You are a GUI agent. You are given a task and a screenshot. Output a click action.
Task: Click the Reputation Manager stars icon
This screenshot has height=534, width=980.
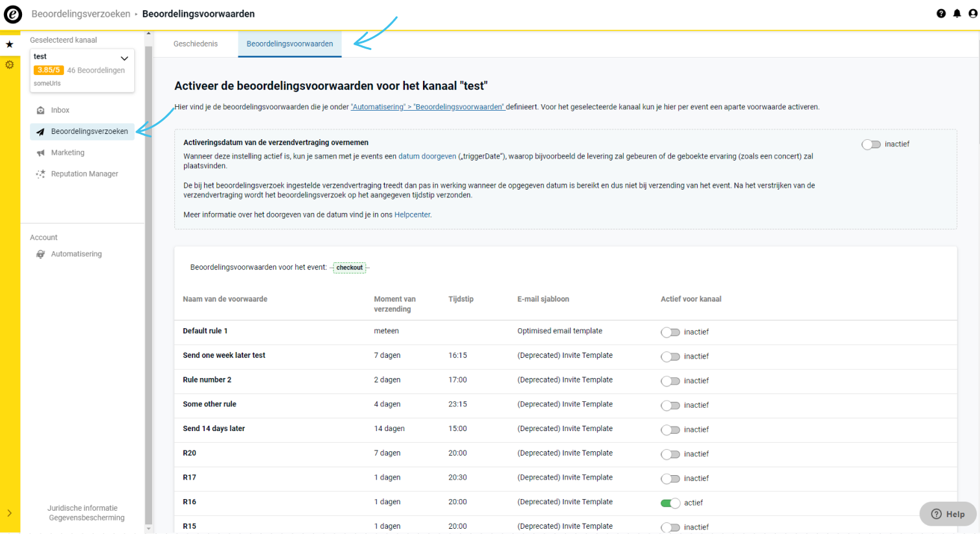(x=41, y=174)
